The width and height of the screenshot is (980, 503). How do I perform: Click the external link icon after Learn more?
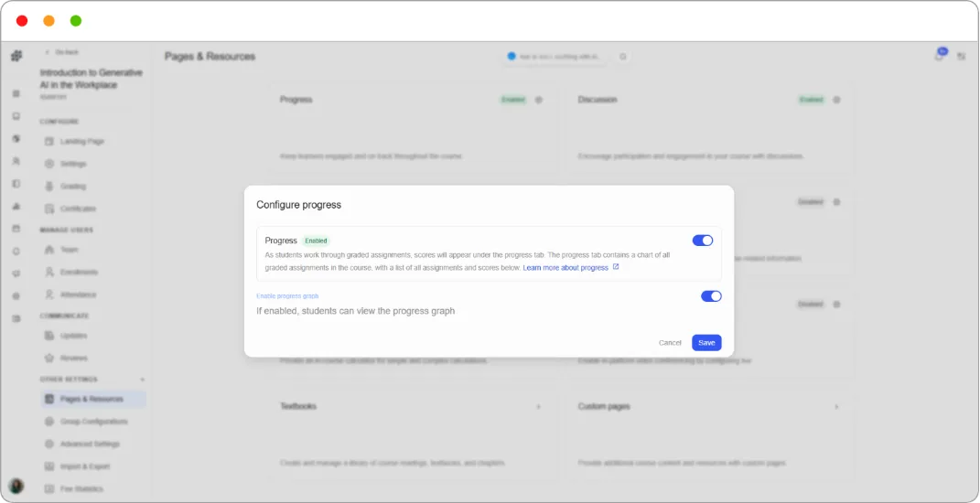tap(616, 267)
